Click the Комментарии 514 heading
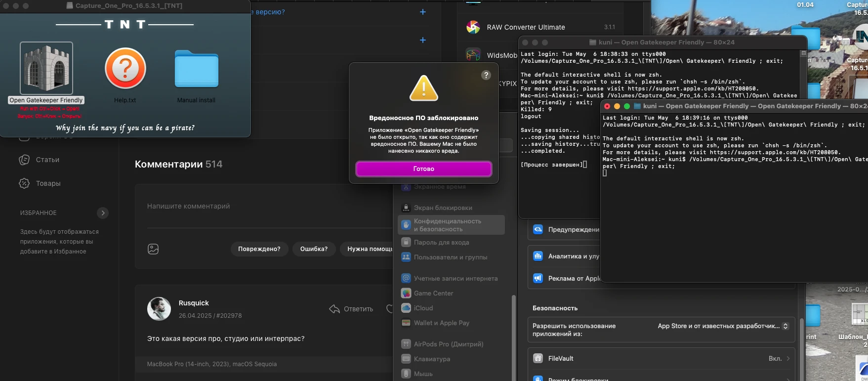Viewport: 868px width, 381px height. click(x=178, y=164)
